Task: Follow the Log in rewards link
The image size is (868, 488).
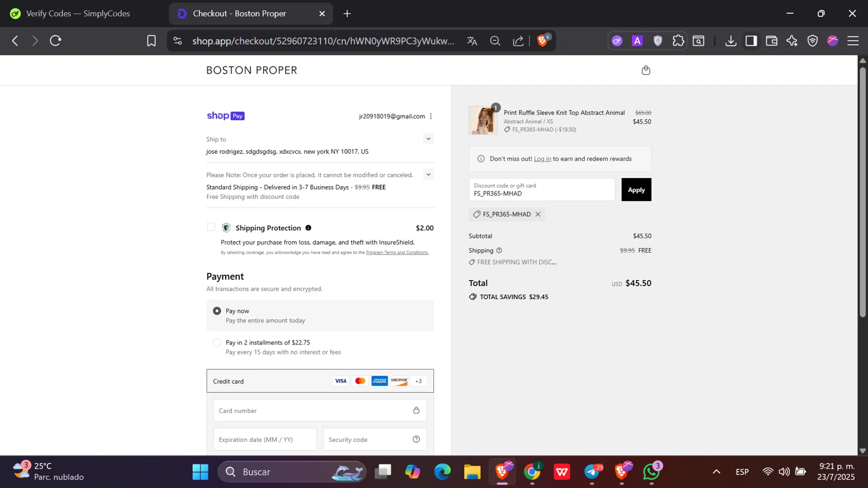Action: click(x=542, y=159)
